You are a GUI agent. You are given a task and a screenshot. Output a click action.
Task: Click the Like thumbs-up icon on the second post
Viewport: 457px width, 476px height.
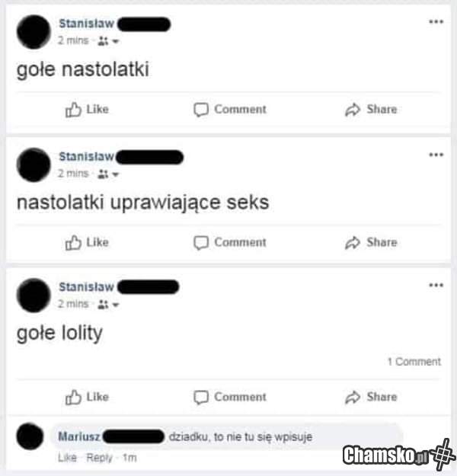[73, 242]
